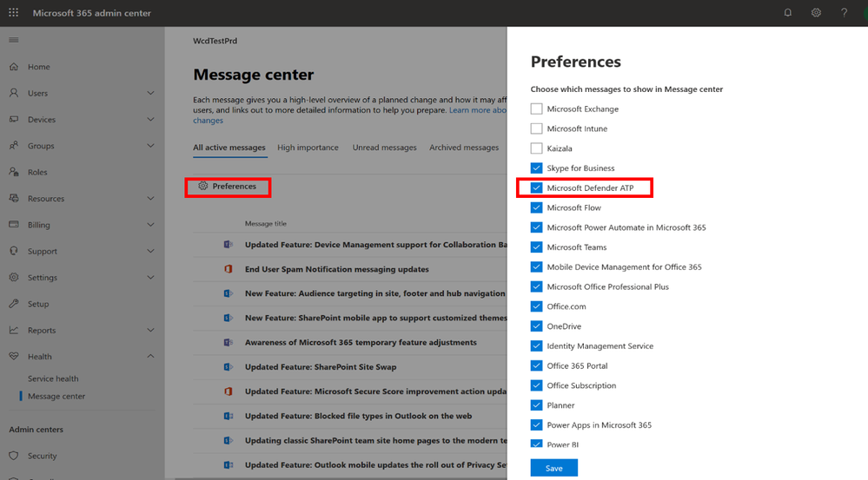This screenshot has width=868, height=480.
Task: Click the Settings gear icon in sidebar
Action: coord(14,277)
